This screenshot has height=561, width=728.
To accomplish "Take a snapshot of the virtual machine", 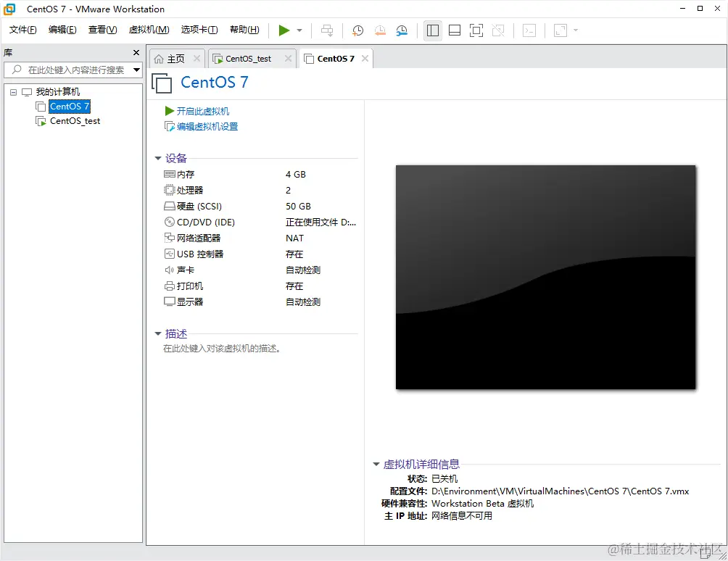I will pyautogui.click(x=357, y=30).
